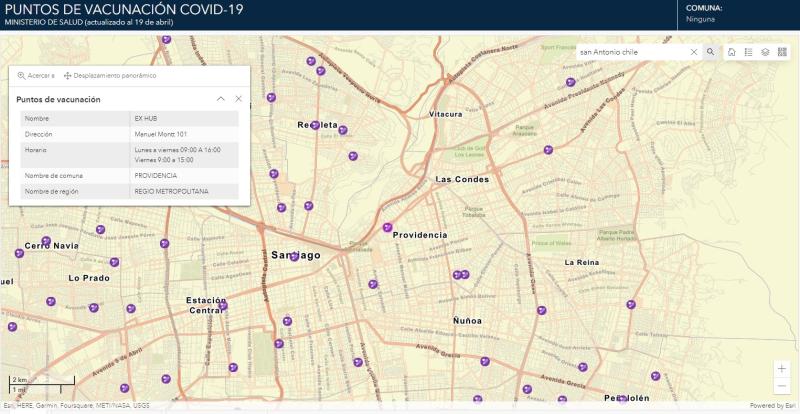
Task: Select the marker right of La Reina
Action: [631, 304]
